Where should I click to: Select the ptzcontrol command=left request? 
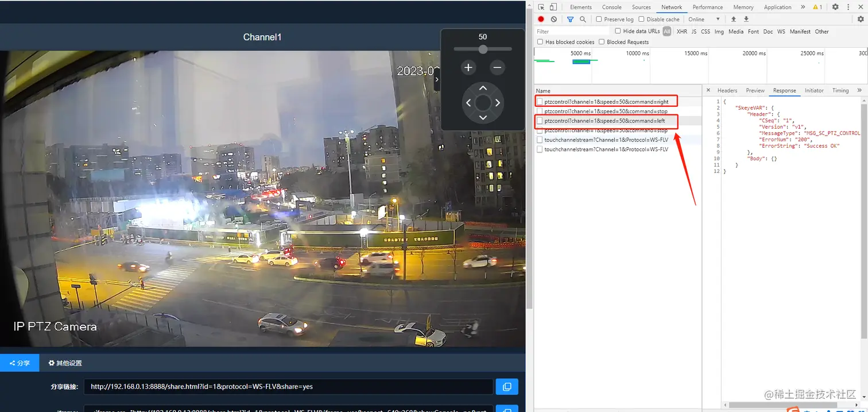(x=618, y=121)
